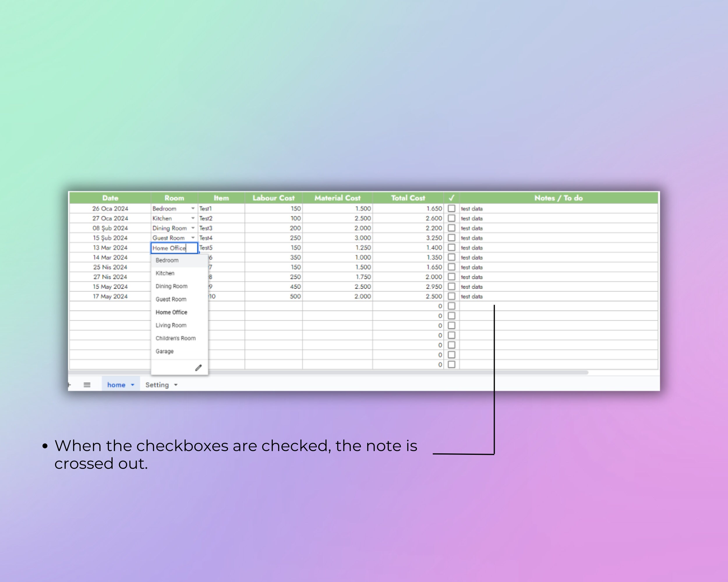This screenshot has width=728, height=582.
Task: Click the Labour Cost column header
Action: [x=274, y=198]
